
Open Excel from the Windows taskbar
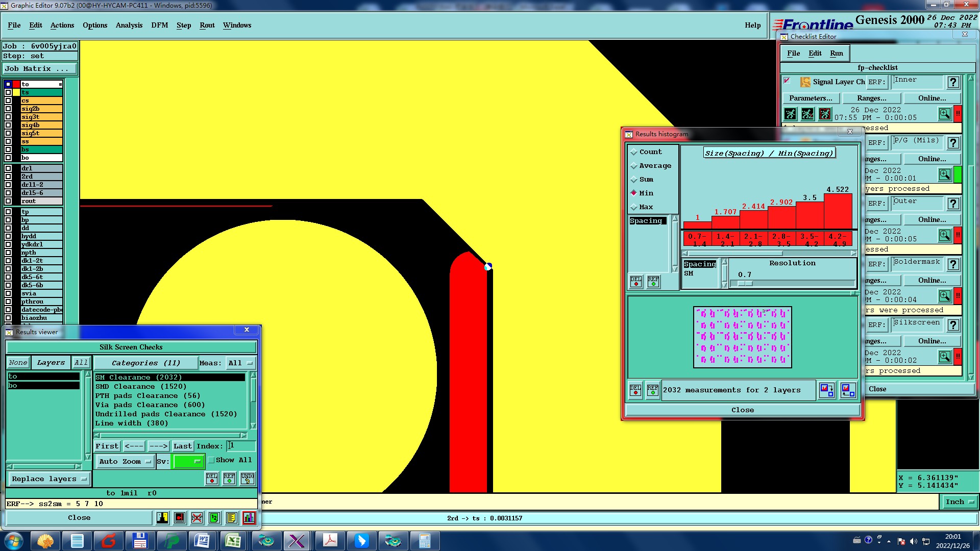[233, 540]
